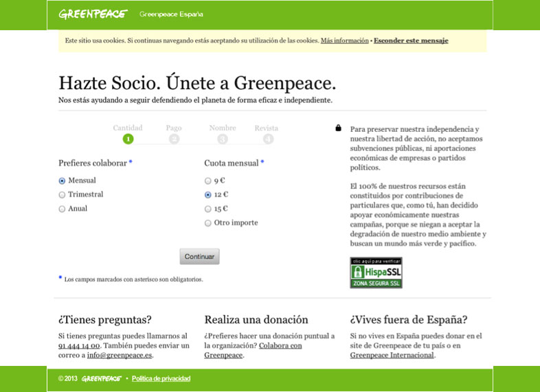Image resolution: width=540 pixels, height=392 pixels.
Task: Go to the Nombre step label
Action: [x=223, y=128]
